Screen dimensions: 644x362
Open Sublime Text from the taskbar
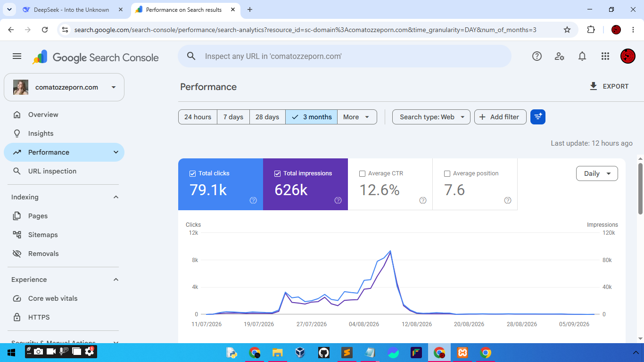pos(347,353)
